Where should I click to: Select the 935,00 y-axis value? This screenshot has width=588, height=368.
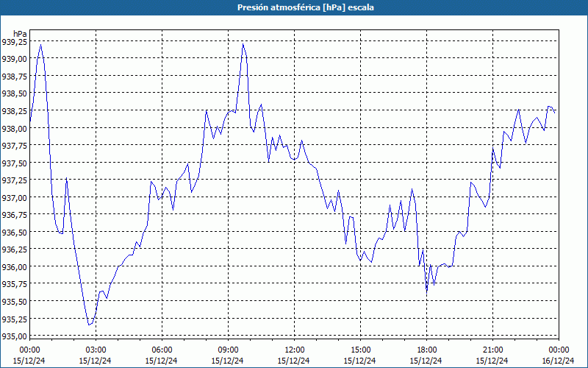pyautogui.click(x=14, y=336)
